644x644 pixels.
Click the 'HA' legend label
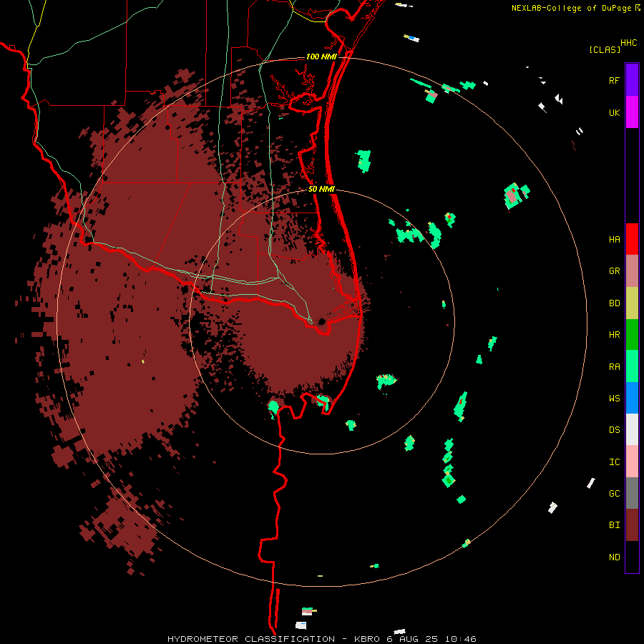click(614, 240)
